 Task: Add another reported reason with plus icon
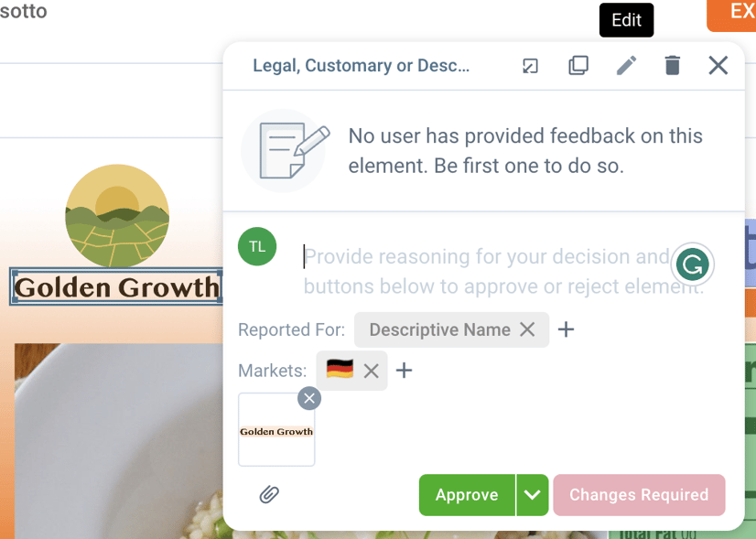tap(566, 329)
